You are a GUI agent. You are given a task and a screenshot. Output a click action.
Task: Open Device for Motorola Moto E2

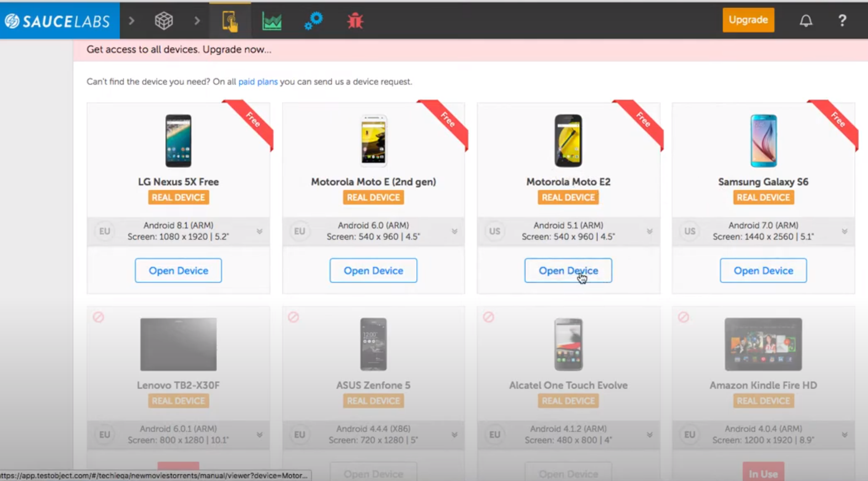coord(568,271)
